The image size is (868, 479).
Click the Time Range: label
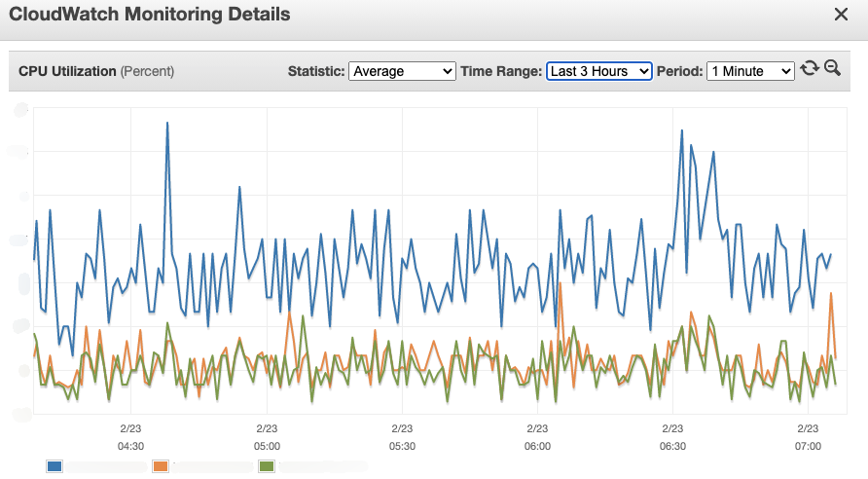(x=501, y=71)
